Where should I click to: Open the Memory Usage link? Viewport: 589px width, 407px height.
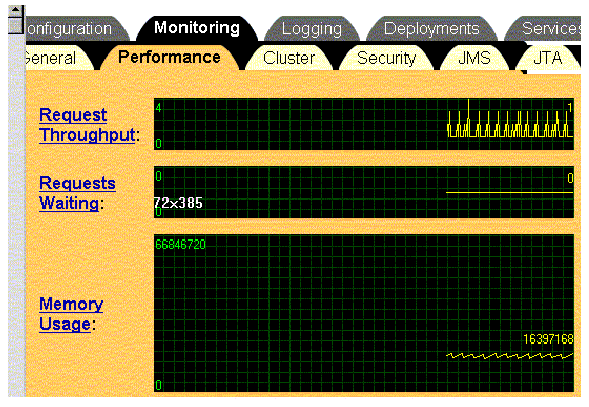(x=71, y=314)
